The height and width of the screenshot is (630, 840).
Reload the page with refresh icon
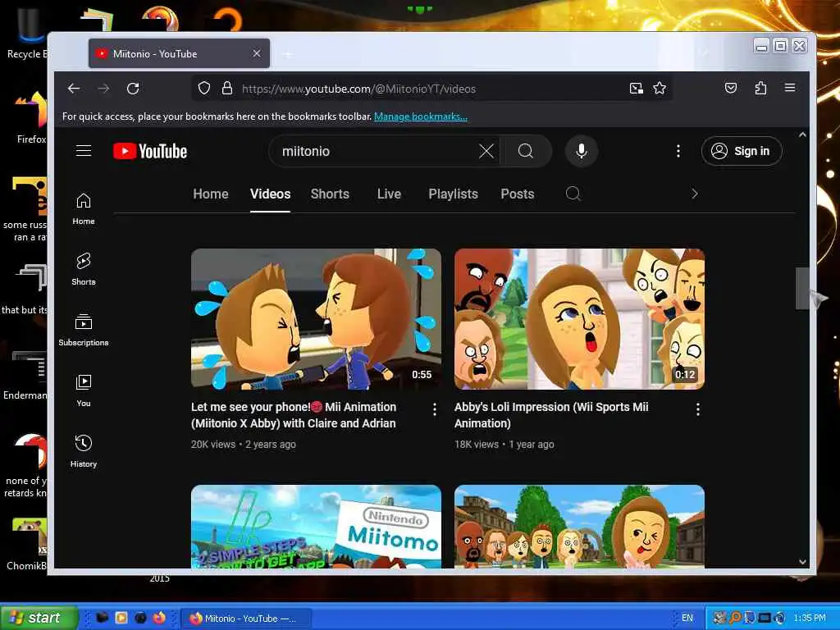(x=133, y=89)
